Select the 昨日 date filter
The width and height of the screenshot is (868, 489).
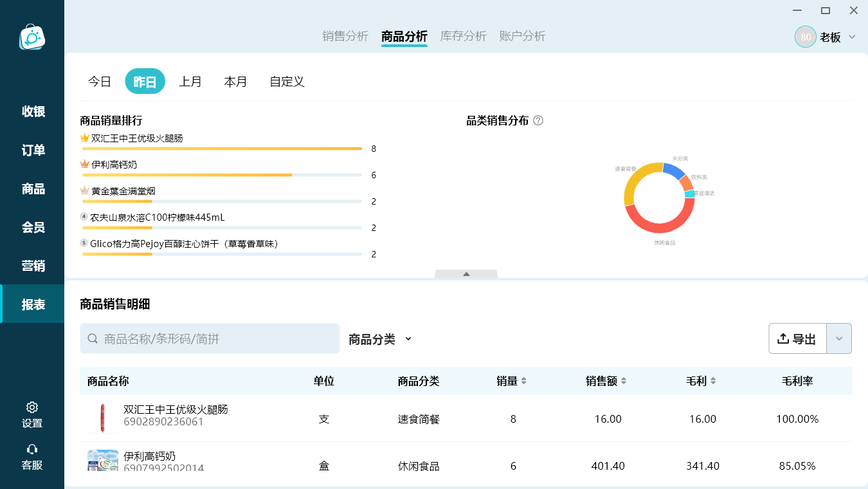pos(145,82)
